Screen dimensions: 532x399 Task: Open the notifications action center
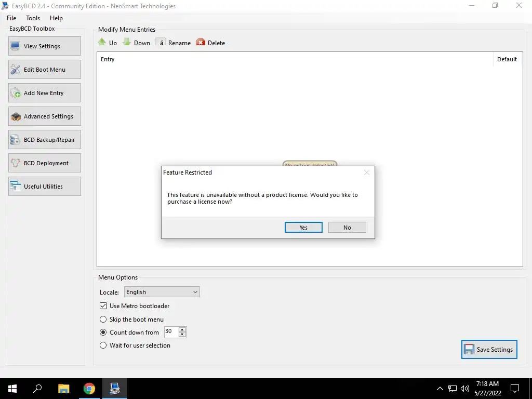(x=515, y=389)
